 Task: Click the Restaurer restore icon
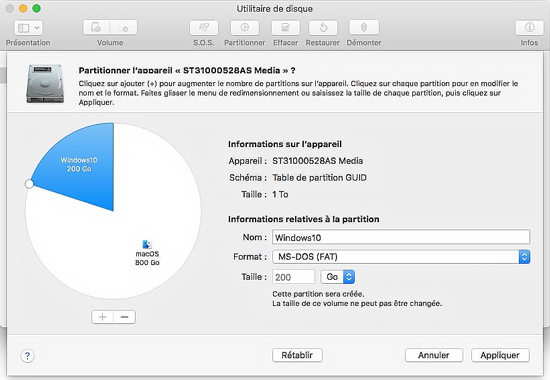[x=323, y=28]
